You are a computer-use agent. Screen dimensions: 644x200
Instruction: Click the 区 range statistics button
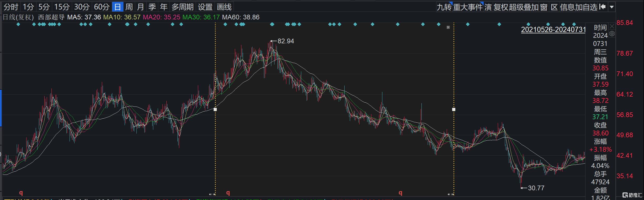click(x=554, y=7)
